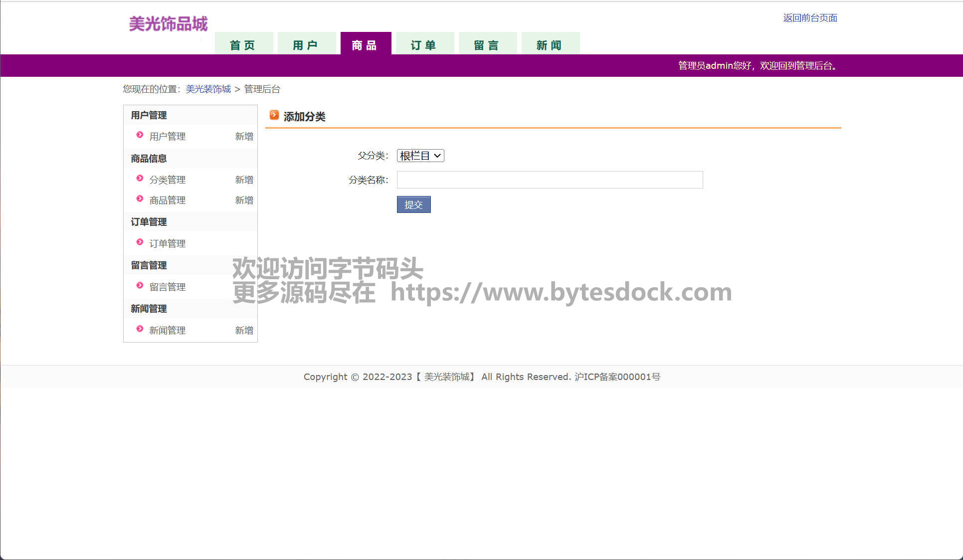Click the pink bullet icon next to 用户管理
963x560 pixels.
140,135
